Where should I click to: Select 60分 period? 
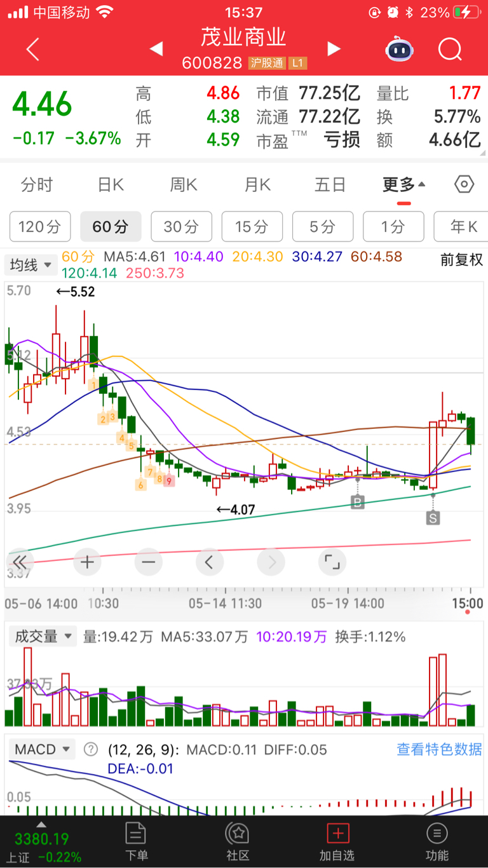pyautogui.click(x=110, y=226)
